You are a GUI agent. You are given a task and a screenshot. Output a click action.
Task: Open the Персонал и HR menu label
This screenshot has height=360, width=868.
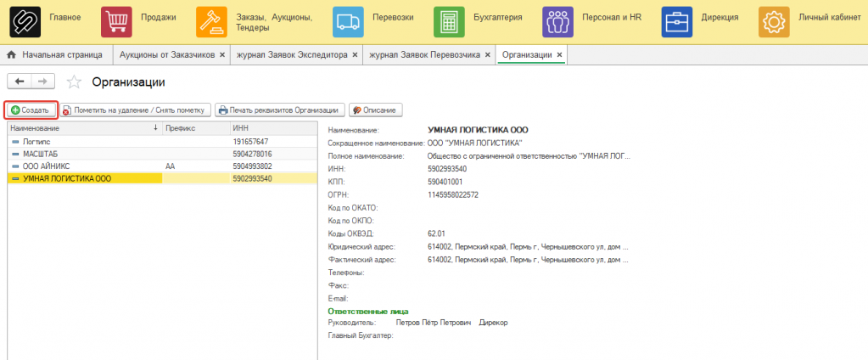pos(612,18)
